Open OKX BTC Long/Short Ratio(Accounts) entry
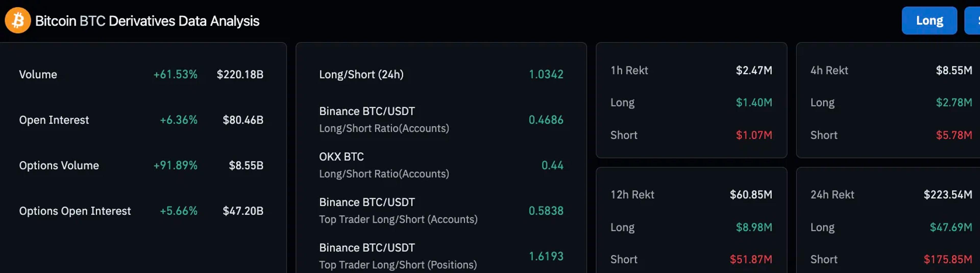The width and height of the screenshot is (980, 273). point(441,165)
